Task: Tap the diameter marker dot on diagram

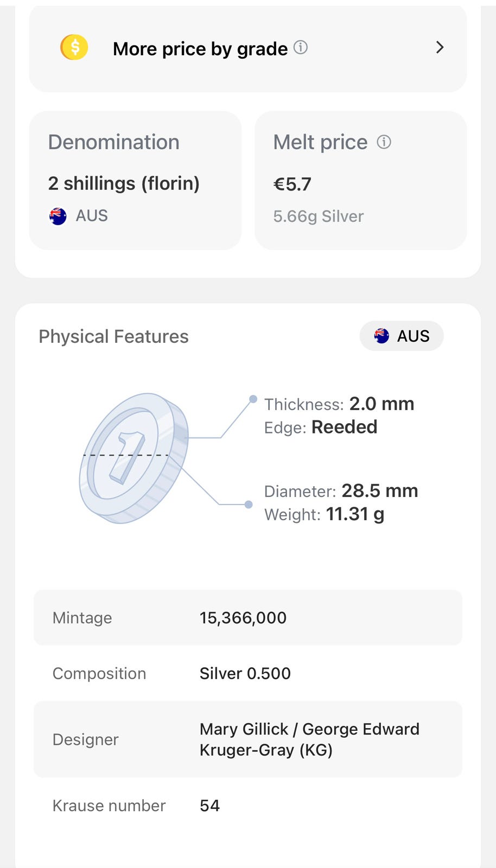Action: pyautogui.click(x=249, y=505)
